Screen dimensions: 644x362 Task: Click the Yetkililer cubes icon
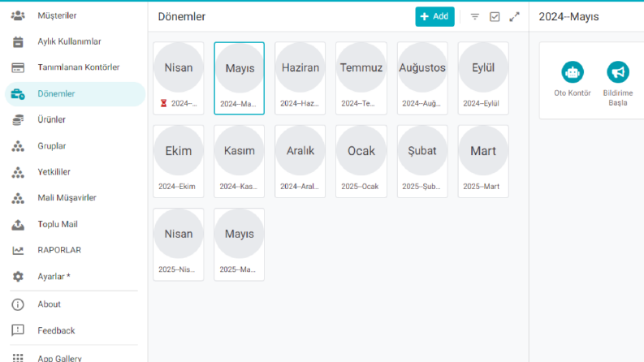pos(18,172)
